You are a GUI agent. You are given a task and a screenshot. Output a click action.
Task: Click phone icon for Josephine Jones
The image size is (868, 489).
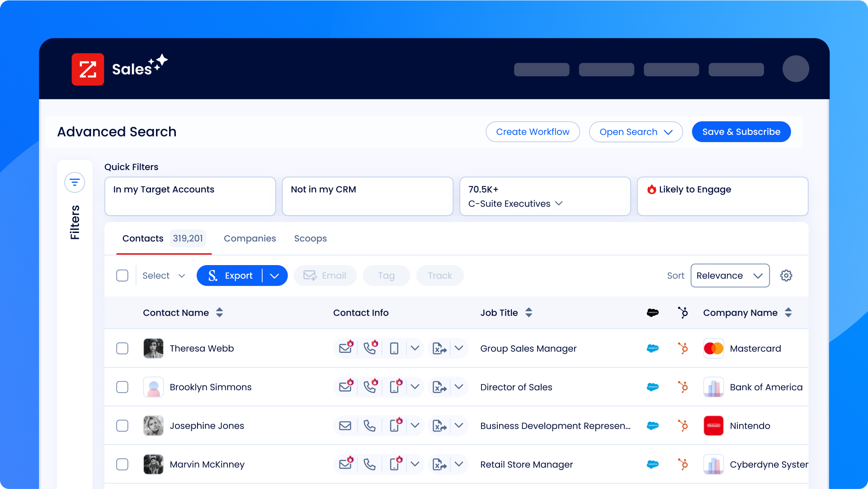point(370,426)
